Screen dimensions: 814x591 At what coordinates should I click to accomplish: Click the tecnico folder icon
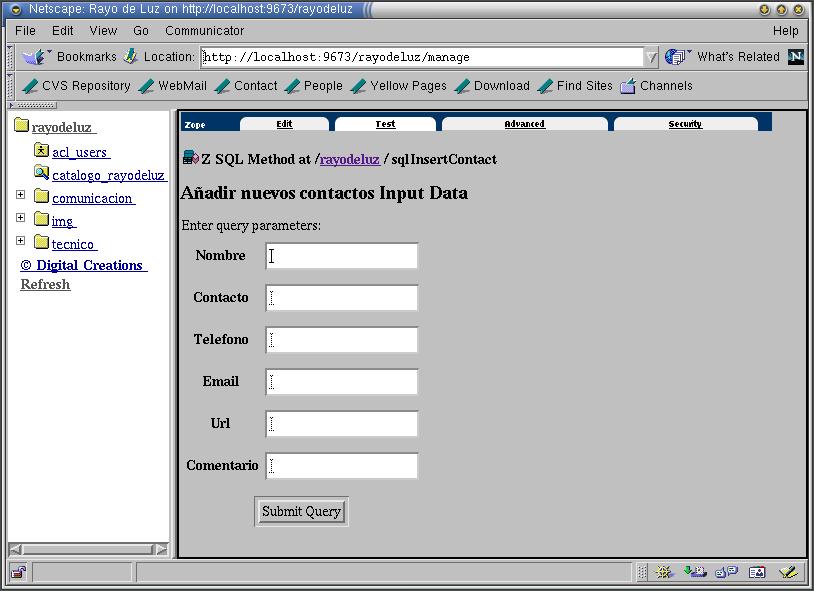pos(42,241)
